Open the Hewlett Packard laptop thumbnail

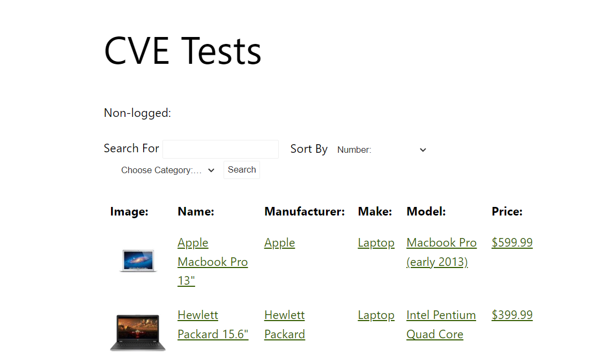[138, 332]
